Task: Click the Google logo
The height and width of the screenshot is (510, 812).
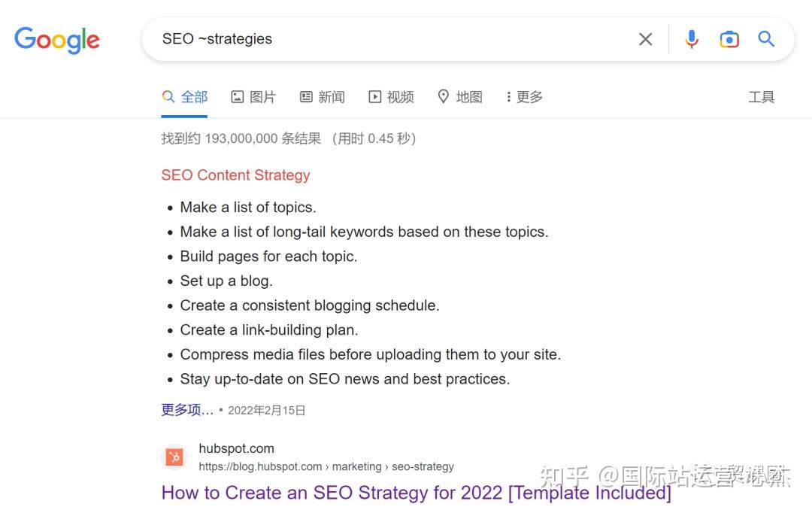Action: tap(57, 40)
